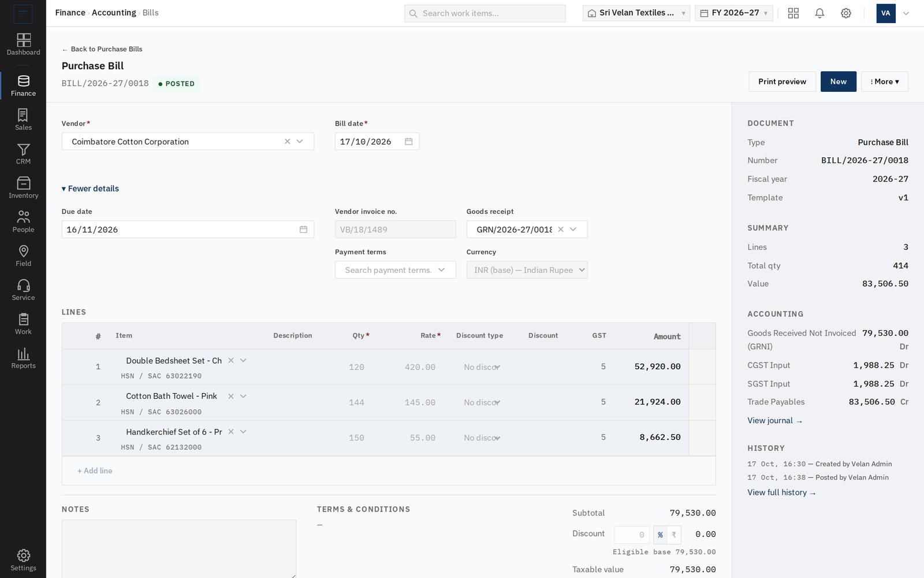Open the Sales module icon
Image resolution: width=924 pixels, height=578 pixels.
[23, 115]
